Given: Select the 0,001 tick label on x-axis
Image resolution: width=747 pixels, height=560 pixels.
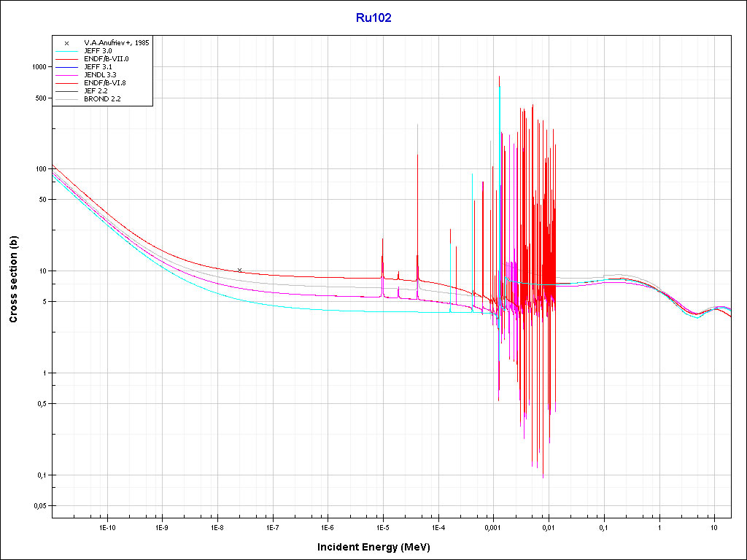Looking at the screenshot, I should pos(493,526).
